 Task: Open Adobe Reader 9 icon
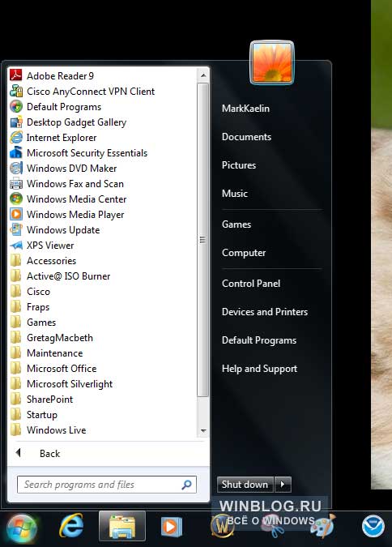coord(16,75)
